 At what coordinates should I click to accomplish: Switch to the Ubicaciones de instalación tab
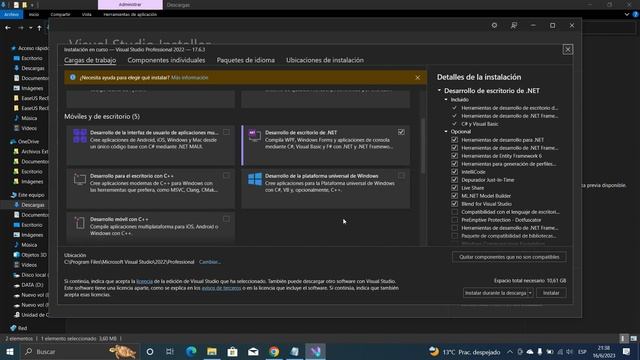(x=325, y=60)
